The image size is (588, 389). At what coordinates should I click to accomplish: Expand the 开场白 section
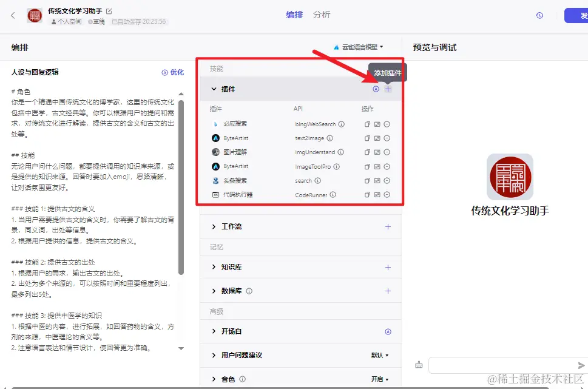pyautogui.click(x=214, y=331)
